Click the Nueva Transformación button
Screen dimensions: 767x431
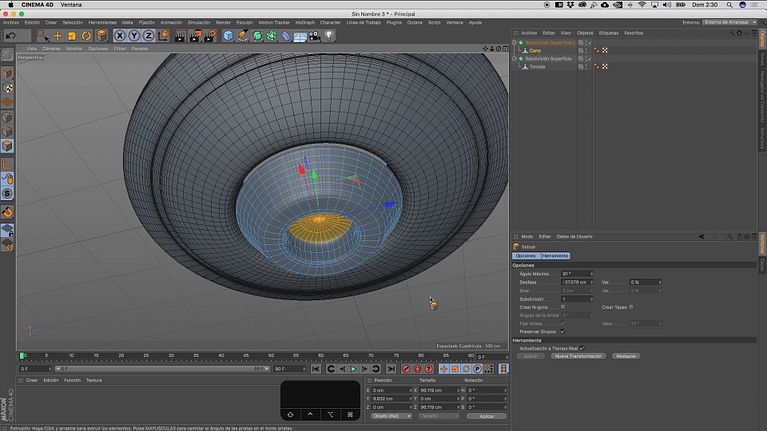(x=579, y=356)
